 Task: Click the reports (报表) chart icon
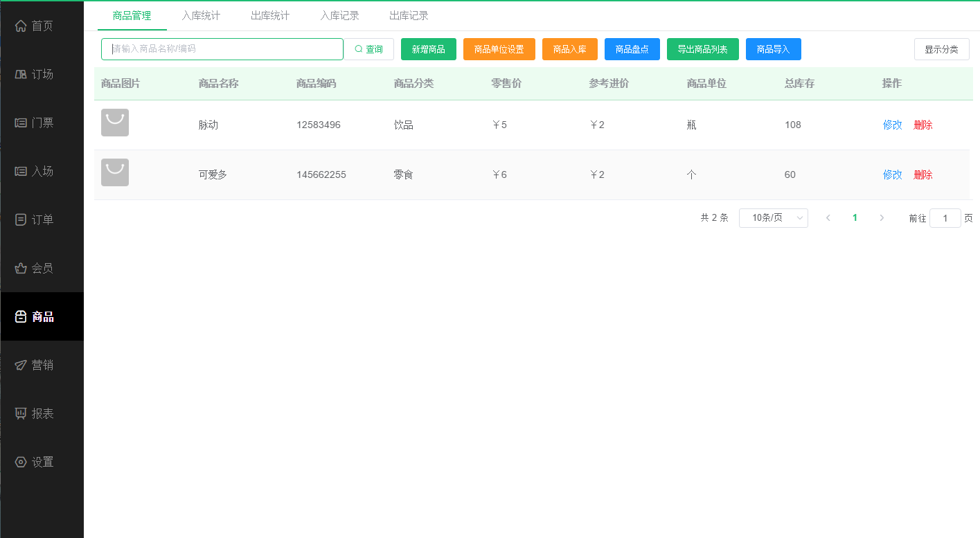[21, 413]
